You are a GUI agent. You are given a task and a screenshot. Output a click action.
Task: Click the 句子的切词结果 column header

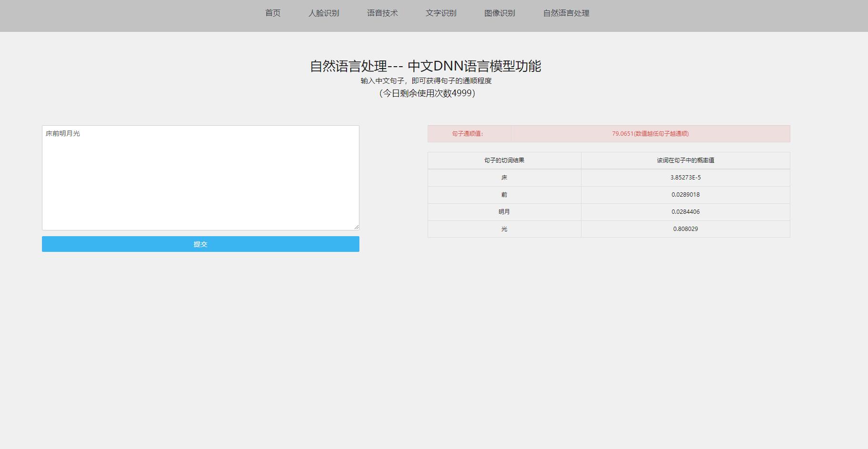[504, 160]
